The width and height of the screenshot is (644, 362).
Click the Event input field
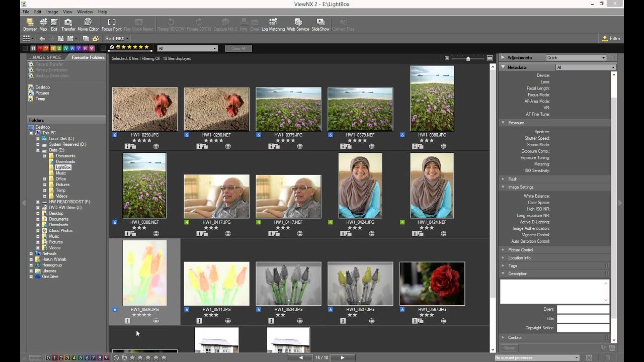tap(583, 309)
